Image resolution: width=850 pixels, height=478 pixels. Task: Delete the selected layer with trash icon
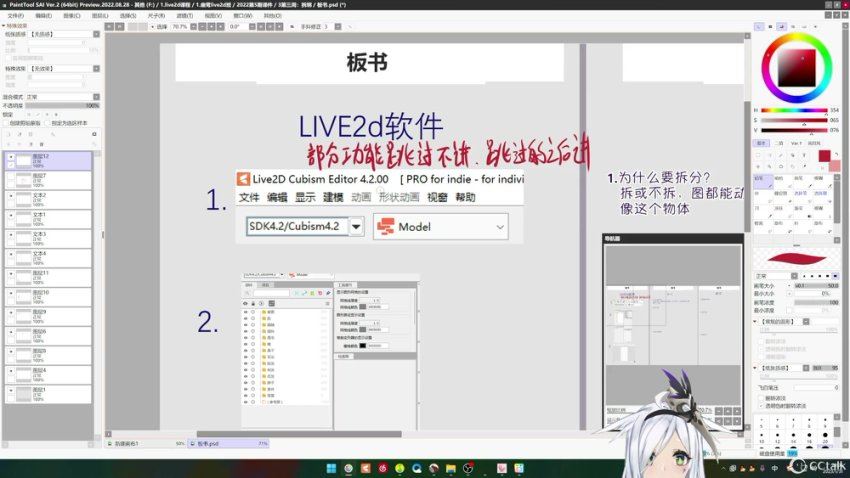[41, 144]
